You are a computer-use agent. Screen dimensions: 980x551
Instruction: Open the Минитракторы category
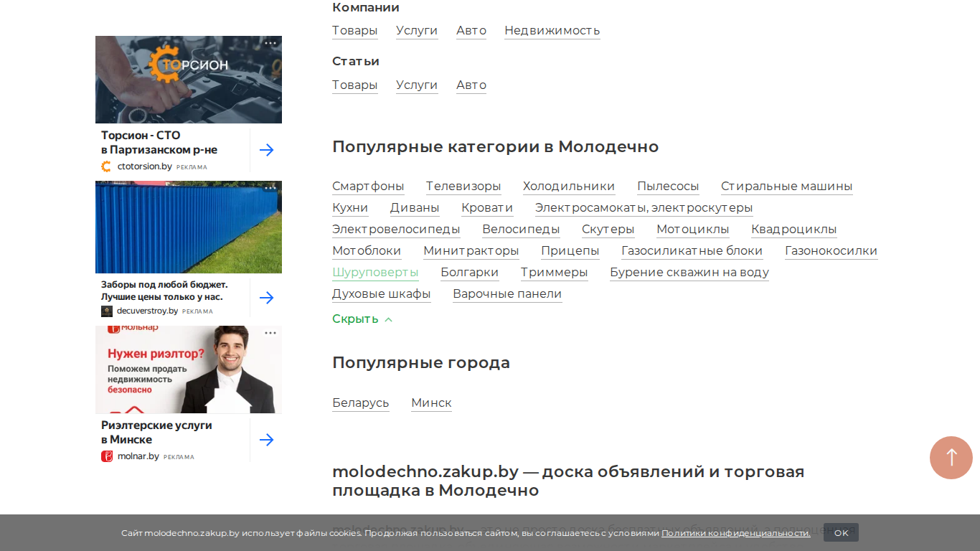pyautogui.click(x=471, y=251)
